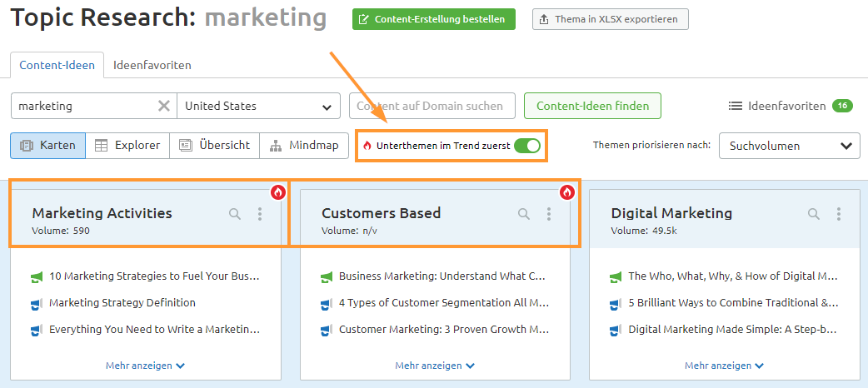Click the Content-Ideen finden button
Image resolution: width=868 pixels, height=388 pixels.
(x=593, y=106)
